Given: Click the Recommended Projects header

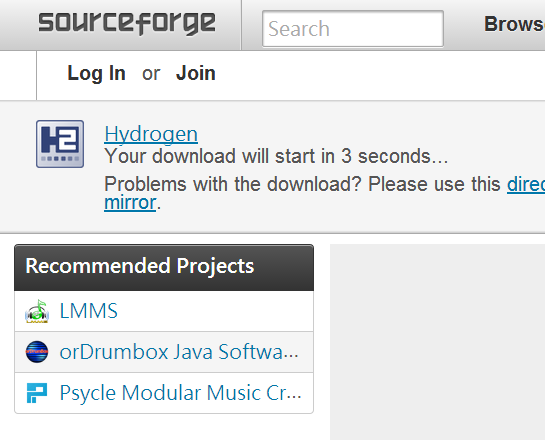Looking at the screenshot, I should tap(164, 267).
